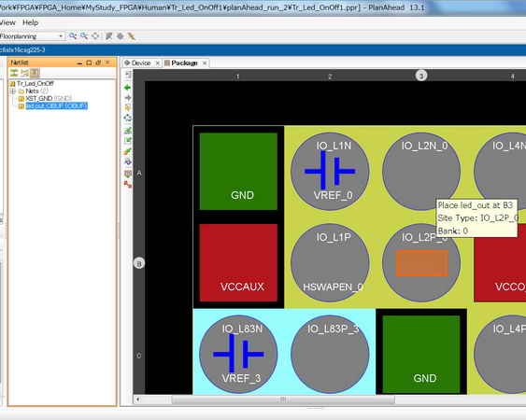Click highlighted column 3 header marker
Image resolution: width=526 pixels, height=420 pixels.
(421, 76)
